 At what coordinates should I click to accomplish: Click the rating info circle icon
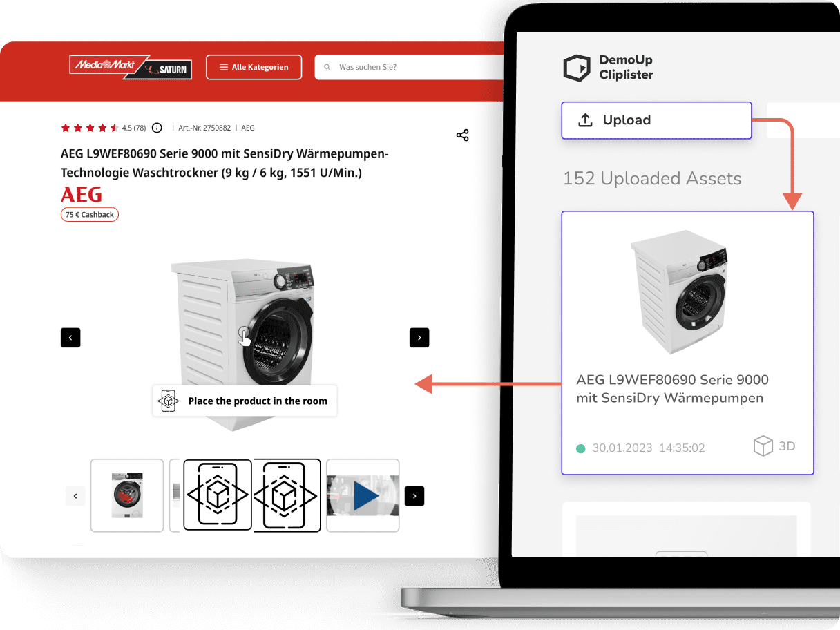click(x=157, y=128)
